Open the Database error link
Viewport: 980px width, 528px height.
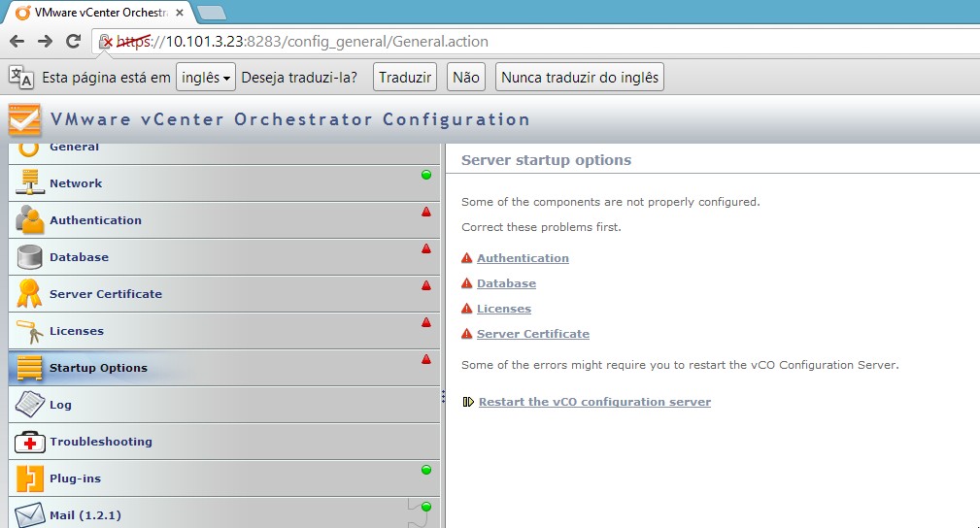[x=506, y=283]
